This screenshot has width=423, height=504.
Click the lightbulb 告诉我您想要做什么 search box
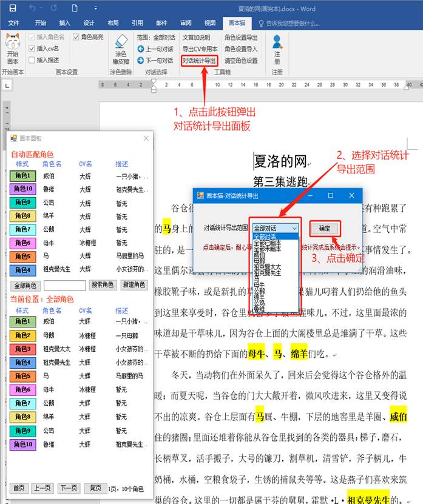[289, 24]
